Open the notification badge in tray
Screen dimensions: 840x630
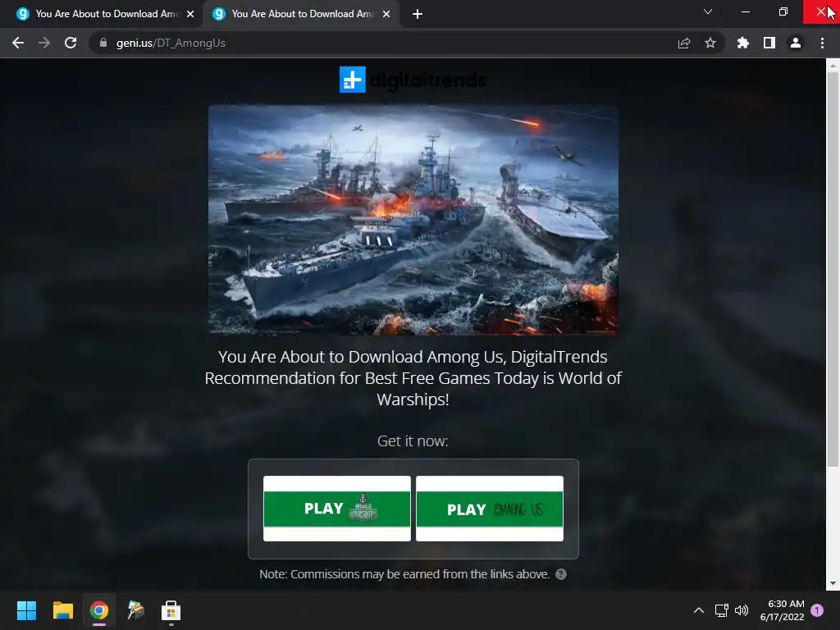coord(817,610)
